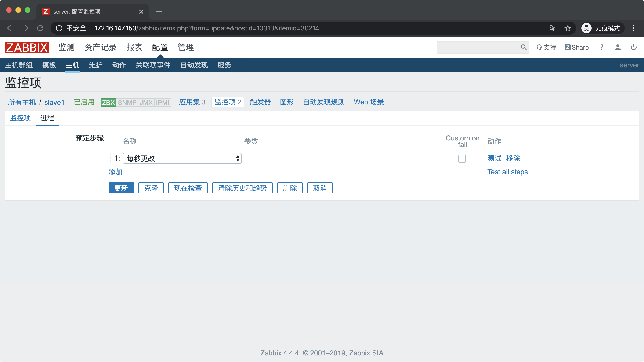The width and height of the screenshot is (644, 362).
Task: Click the search magnifier icon
Action: [523, 47]
